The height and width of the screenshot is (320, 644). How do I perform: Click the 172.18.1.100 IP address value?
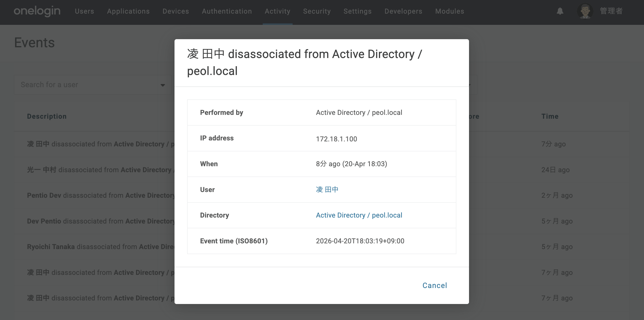[337, 139]
